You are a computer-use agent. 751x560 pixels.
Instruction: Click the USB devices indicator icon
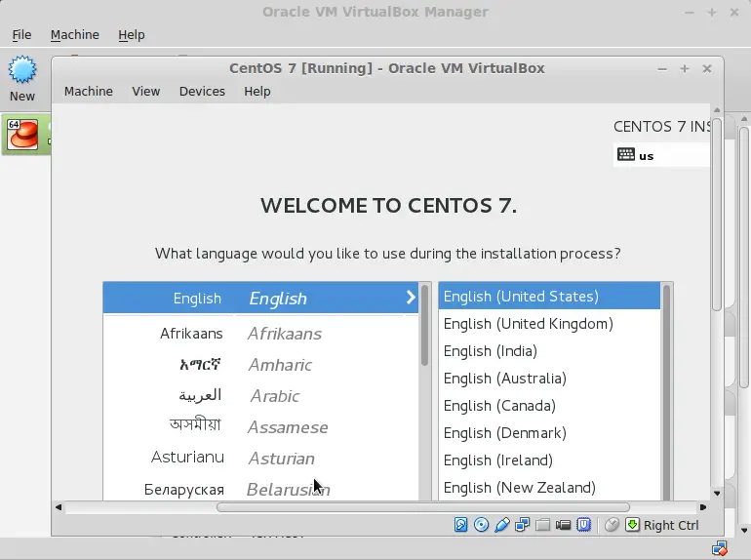click(502, 525)
